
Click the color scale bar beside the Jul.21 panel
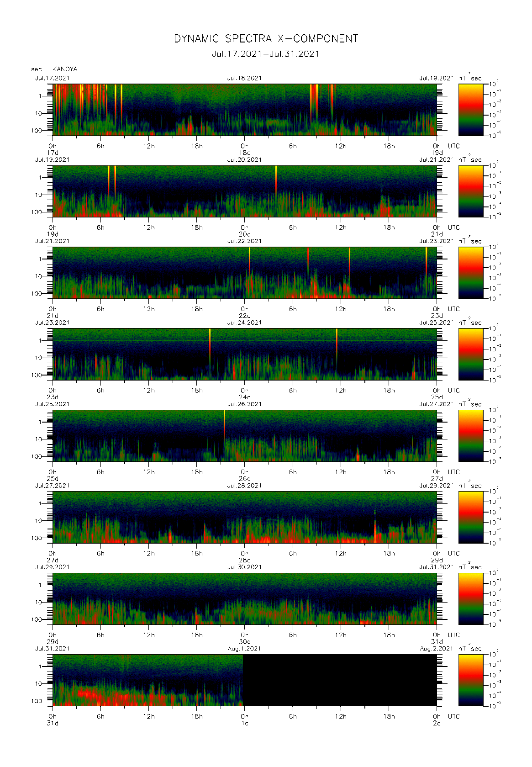tap(471, 273)
